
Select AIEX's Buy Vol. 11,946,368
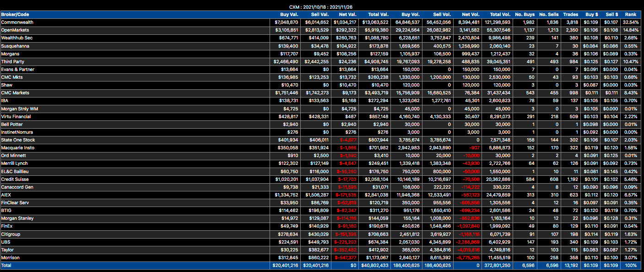[408, 195]
